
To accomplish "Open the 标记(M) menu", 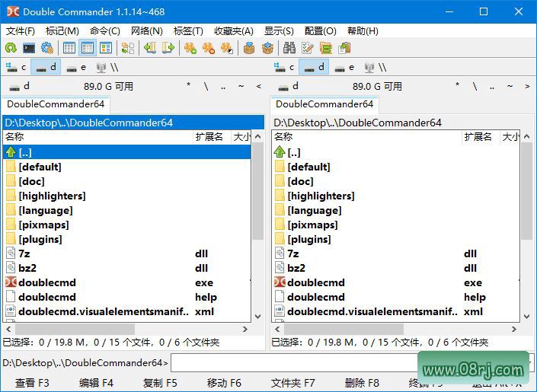I will 62,31.
